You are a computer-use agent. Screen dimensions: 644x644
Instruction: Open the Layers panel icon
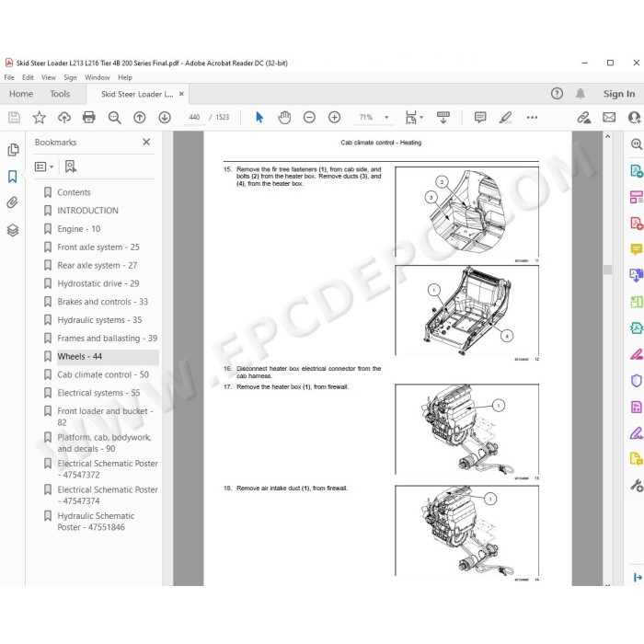pyautogui.click(x=13, y=230)
